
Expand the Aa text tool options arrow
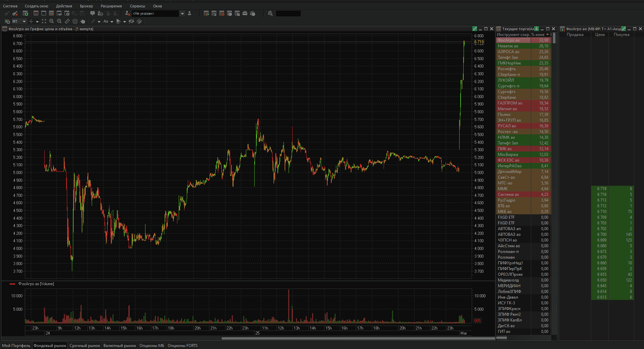[x=112, y=21]
